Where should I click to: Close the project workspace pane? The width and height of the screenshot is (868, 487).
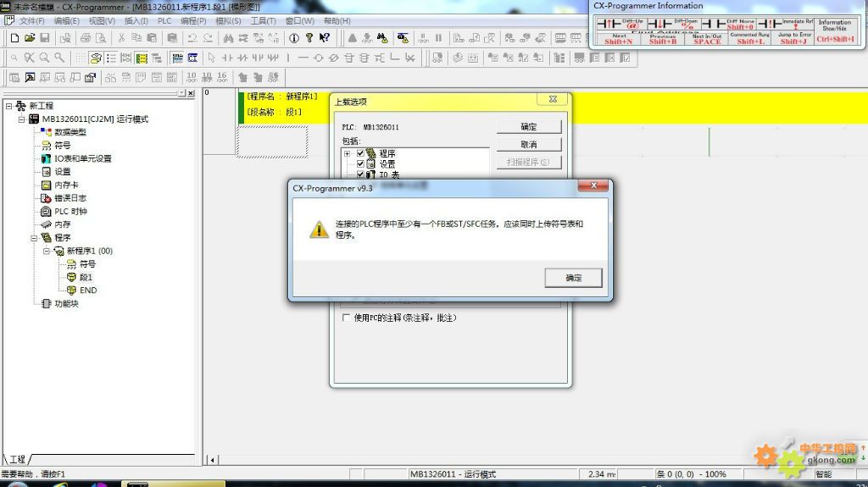click(x=191, y=93)
